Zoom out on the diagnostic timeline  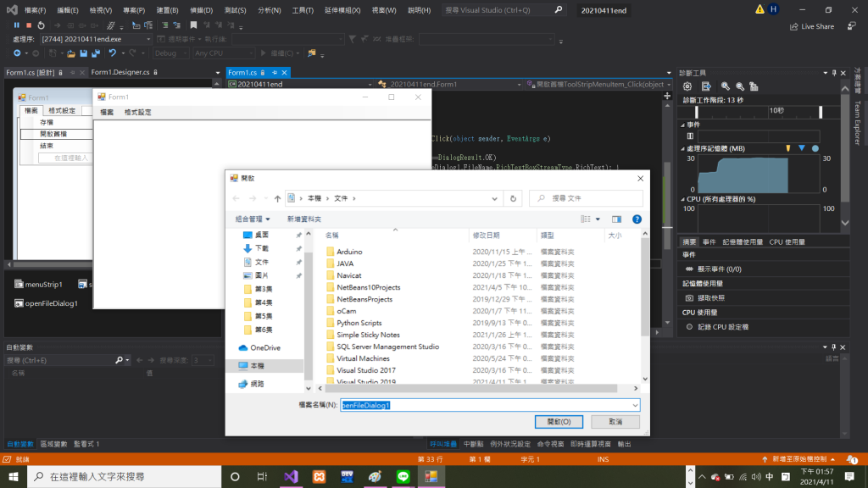pyautogui.click(x=739, y=86)
